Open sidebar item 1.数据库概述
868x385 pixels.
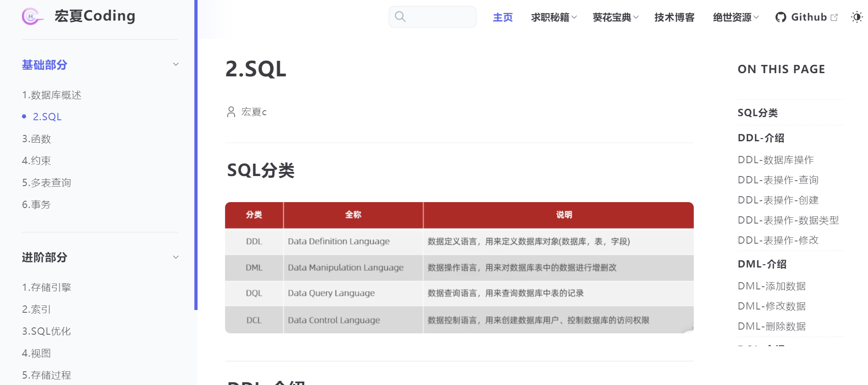click(52, 95)
